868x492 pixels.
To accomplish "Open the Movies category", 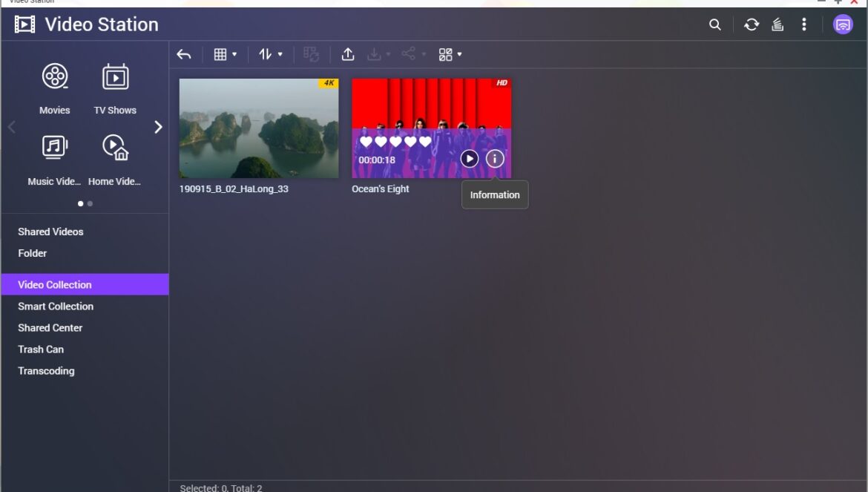I will (55, 88).
